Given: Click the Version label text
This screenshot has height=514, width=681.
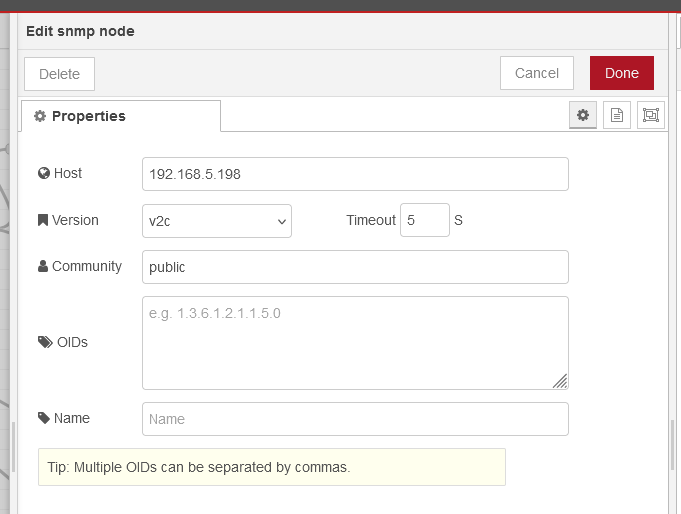Looking at the screenshot, I should [75, 220].
